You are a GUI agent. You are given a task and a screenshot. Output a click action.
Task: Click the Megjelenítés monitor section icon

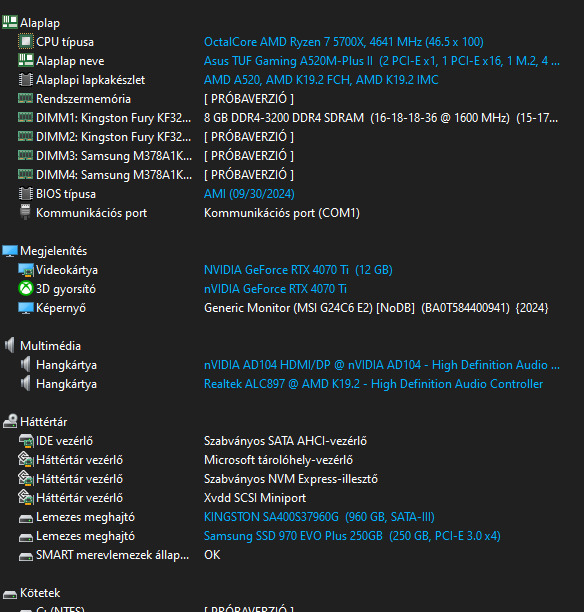(x=10, y=251)
